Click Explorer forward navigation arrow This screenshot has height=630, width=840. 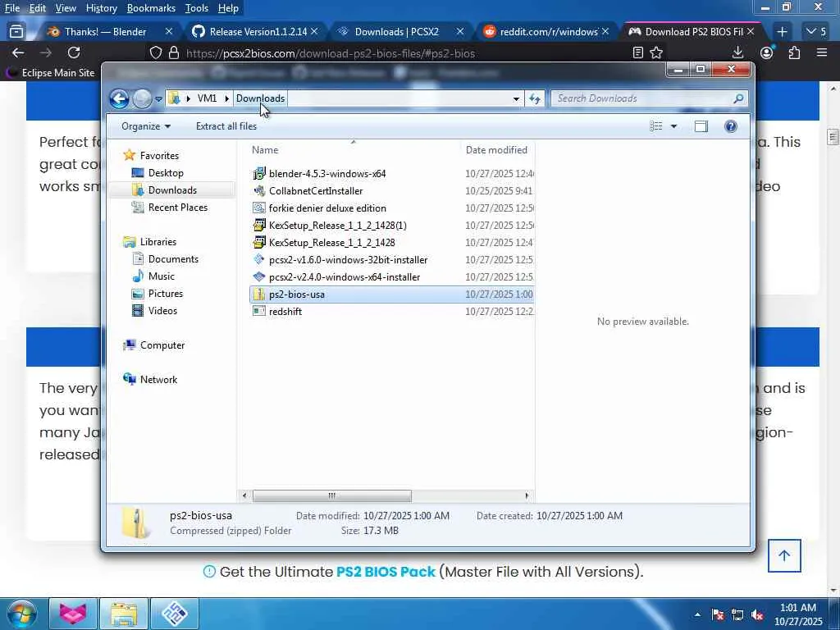(142, 98)
